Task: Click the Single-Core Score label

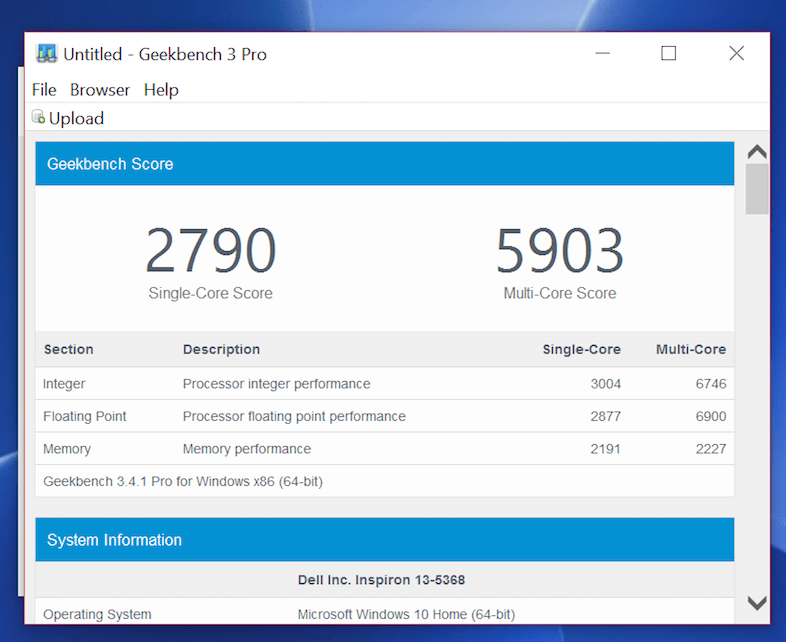Action: [x=211, y=293]
